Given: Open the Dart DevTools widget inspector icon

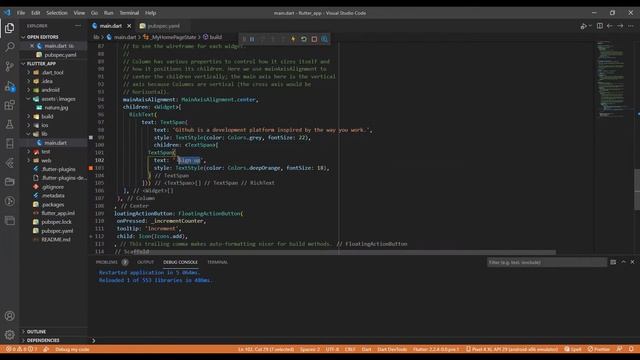Looking at the screenshot, I should (x=324, y=39).
